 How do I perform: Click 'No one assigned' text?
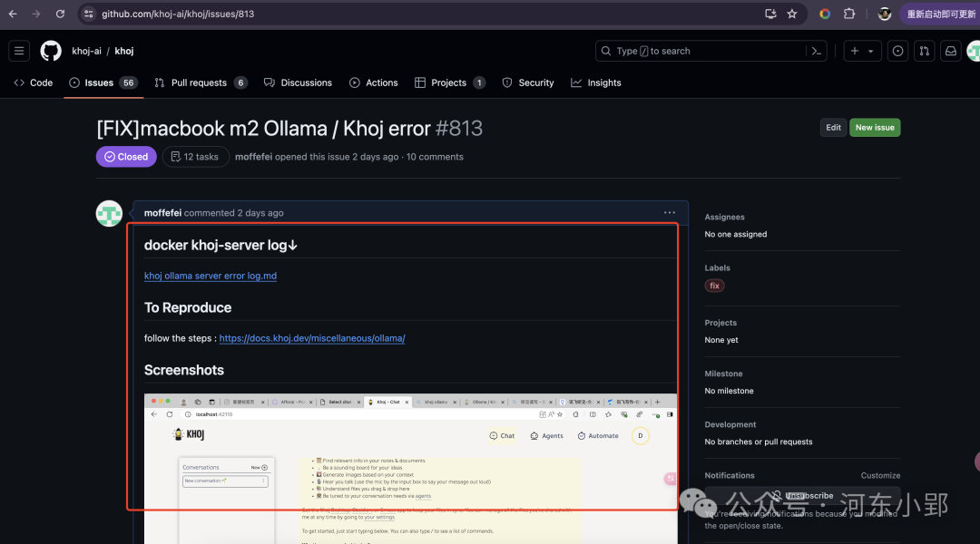[x=736, y=234]
